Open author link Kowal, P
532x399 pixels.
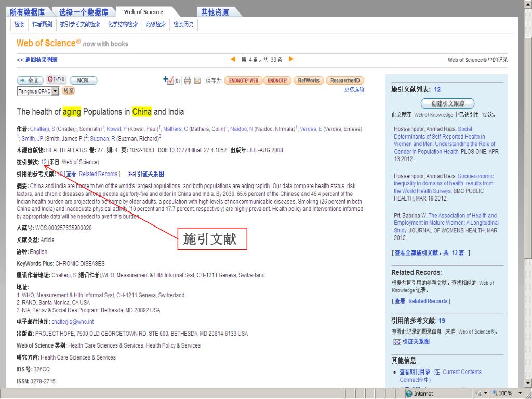(x=116, y=129)
